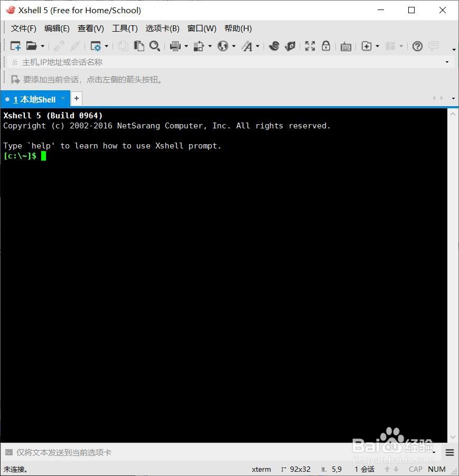Launch Xagent green key icon
This screenshot has width=459, height=476.
click(x=290, y=46)
